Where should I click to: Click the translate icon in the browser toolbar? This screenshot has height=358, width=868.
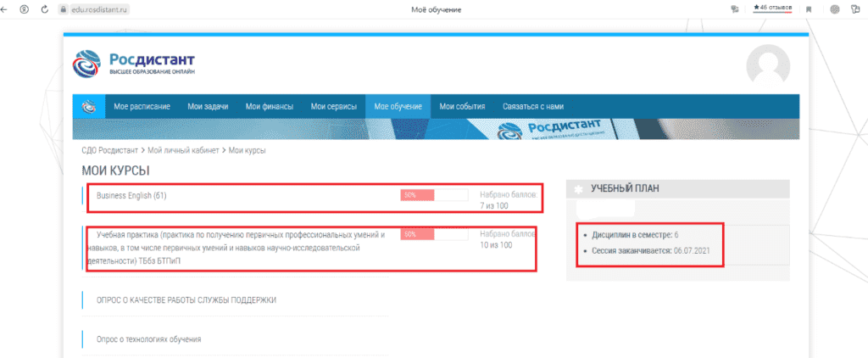click(734, 9)
